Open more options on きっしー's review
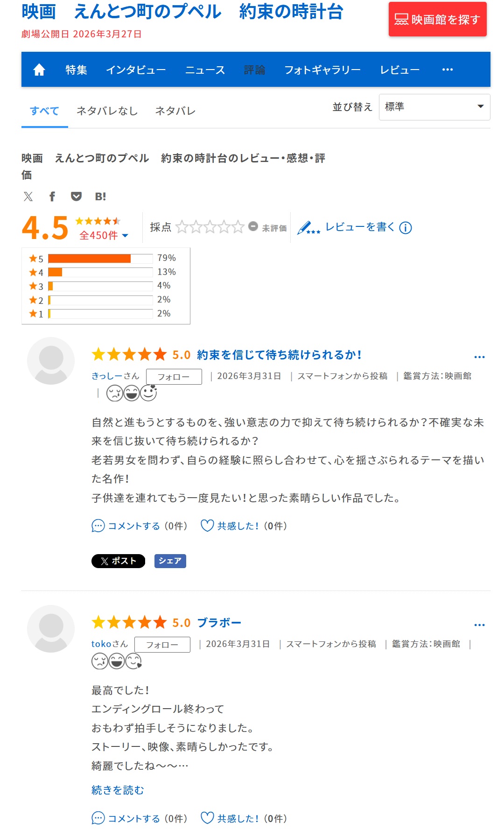 [479, 357]
